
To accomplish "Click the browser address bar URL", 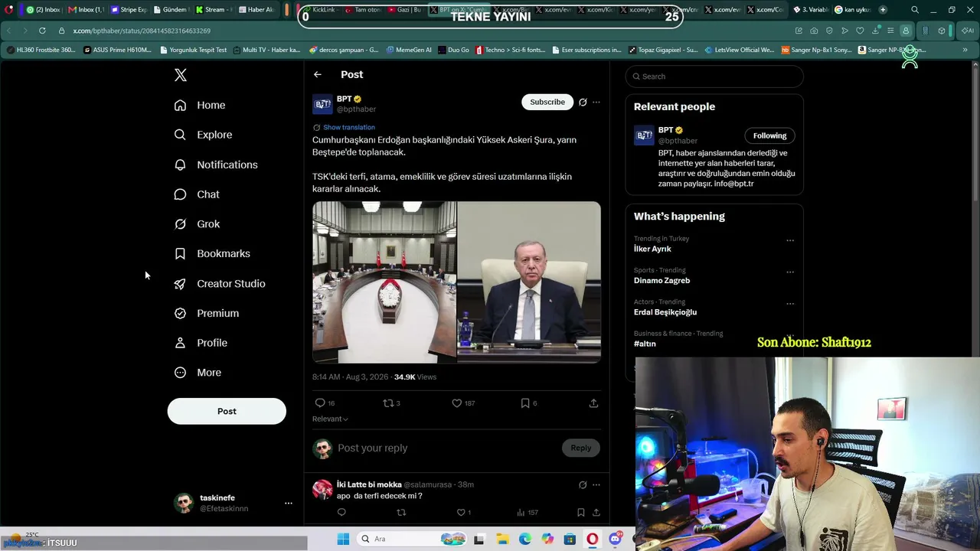I will click(x=142, y=31).
